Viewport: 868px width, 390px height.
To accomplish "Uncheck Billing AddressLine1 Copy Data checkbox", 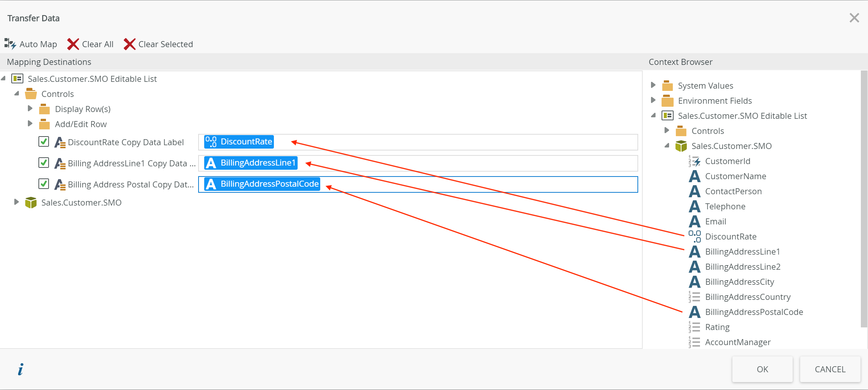I will coord(44,163).
